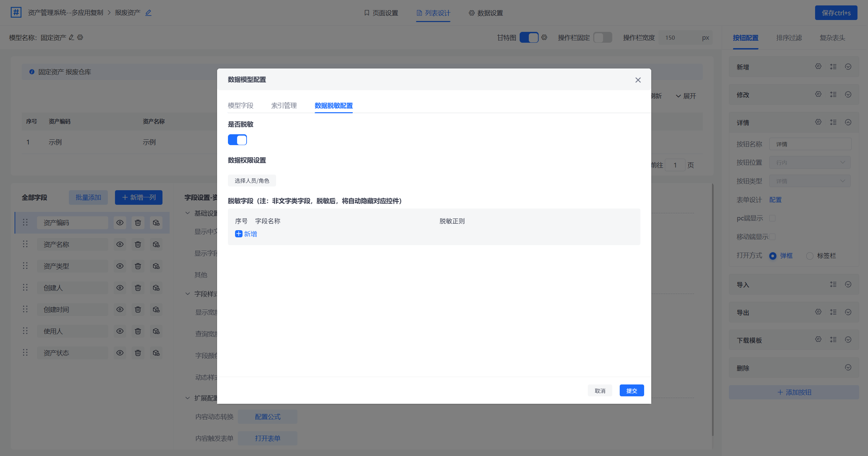
Task: Click the sort list icon on 修改 button row
Action: [833, 95]
